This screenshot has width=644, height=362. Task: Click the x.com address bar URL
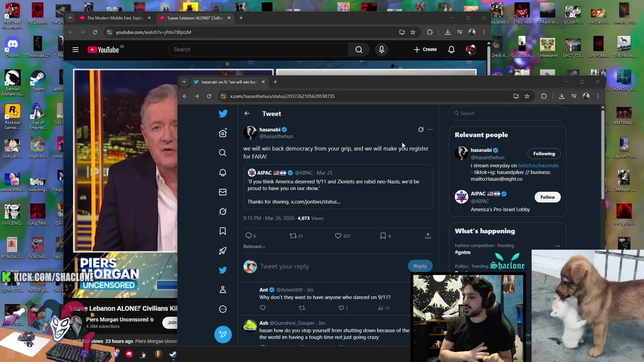pyautogui.click(x=282, y=96)
